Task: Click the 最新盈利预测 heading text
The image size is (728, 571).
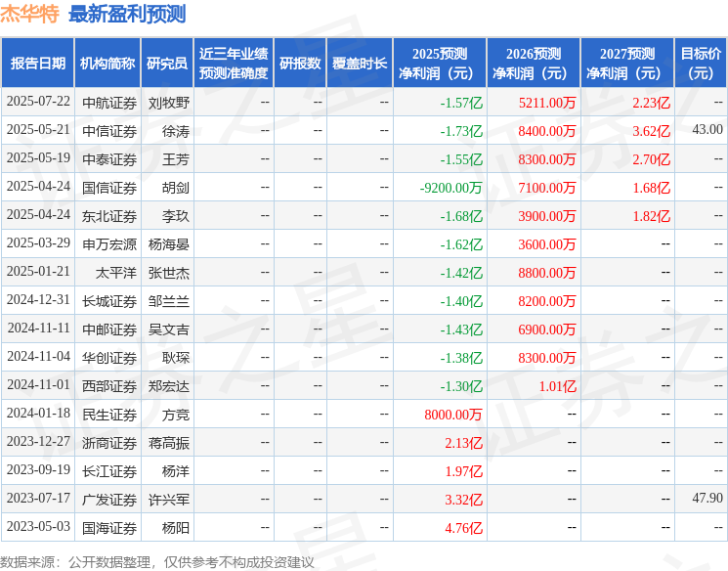Action: pos(127,14)
